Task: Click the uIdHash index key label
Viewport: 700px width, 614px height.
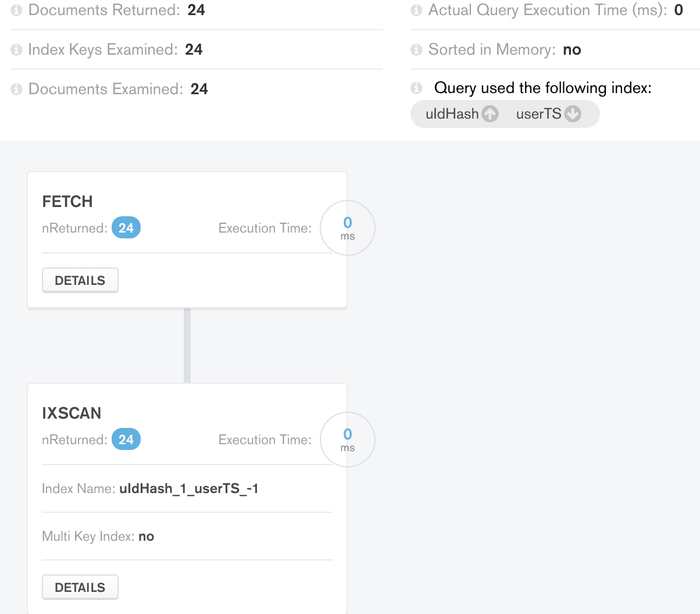Action: coord(452,114)
